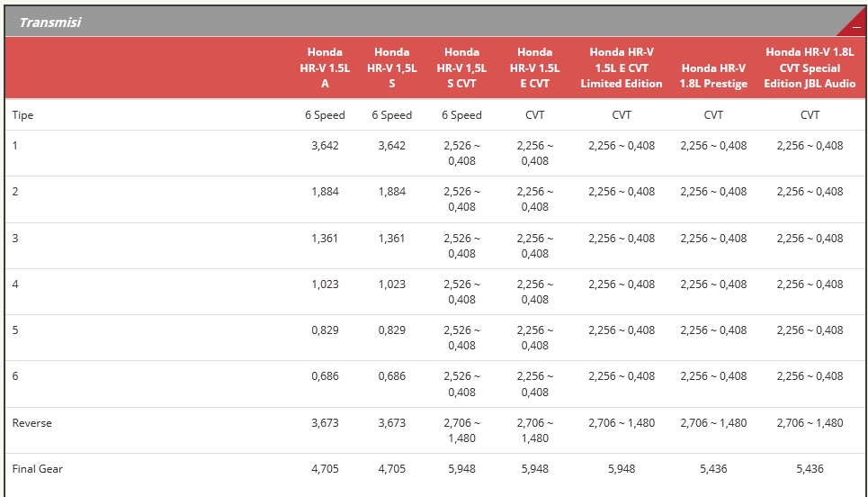Click 6 Speed under HR-V 1,5L S
868x497 pixels.
pos(392,115)
